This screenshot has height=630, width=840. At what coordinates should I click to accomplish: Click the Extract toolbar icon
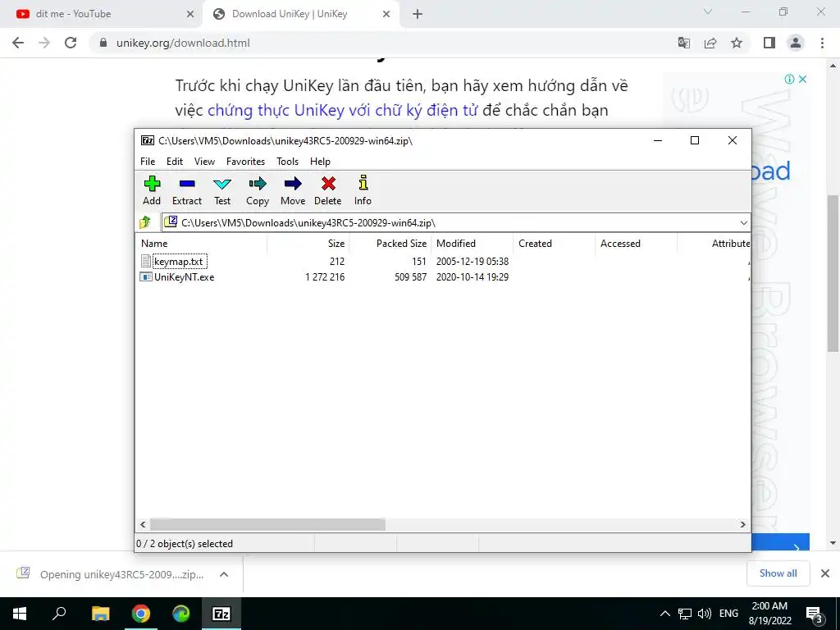(x=187, y=184)
